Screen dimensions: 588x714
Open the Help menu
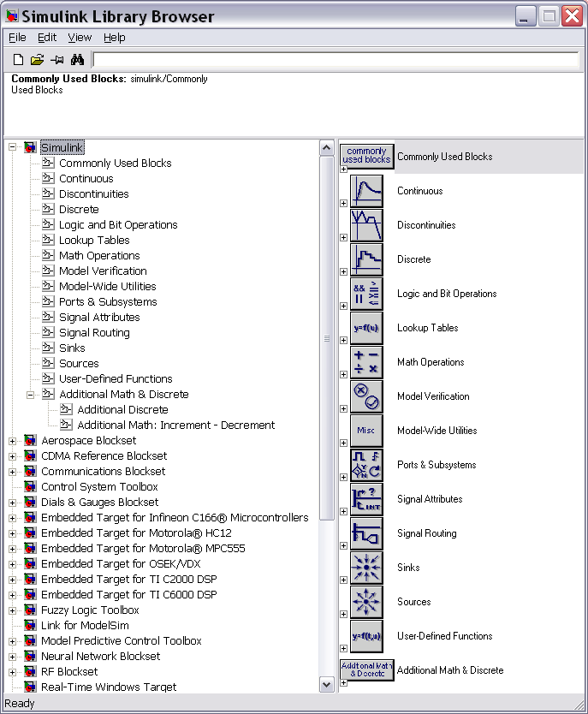(114, 38)
